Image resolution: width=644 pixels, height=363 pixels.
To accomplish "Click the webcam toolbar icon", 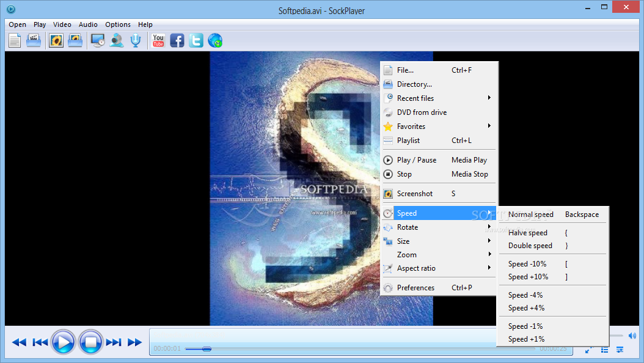I will click(x=117, y=41).
